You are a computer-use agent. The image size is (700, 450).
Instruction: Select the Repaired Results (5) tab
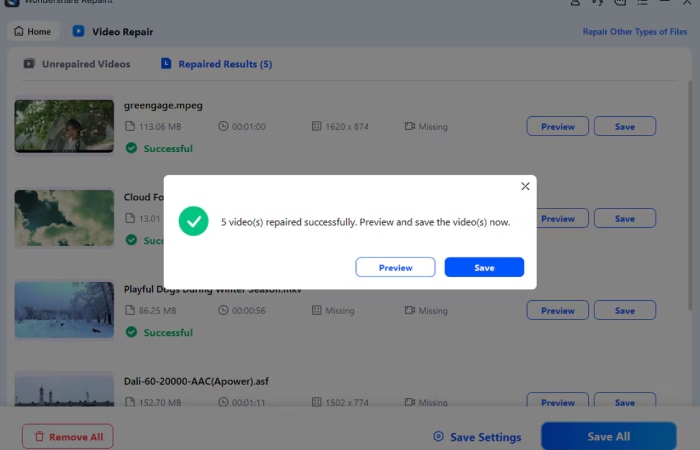pos(217,64)
